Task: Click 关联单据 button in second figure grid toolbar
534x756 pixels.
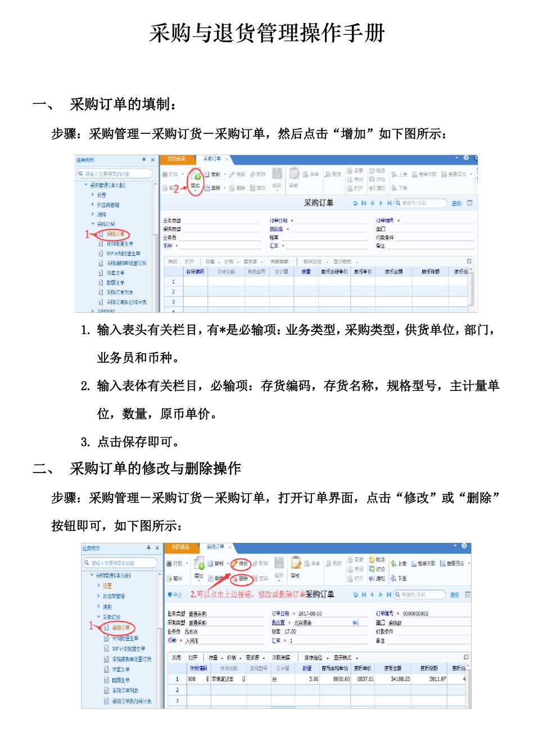Action: [281, 657]
